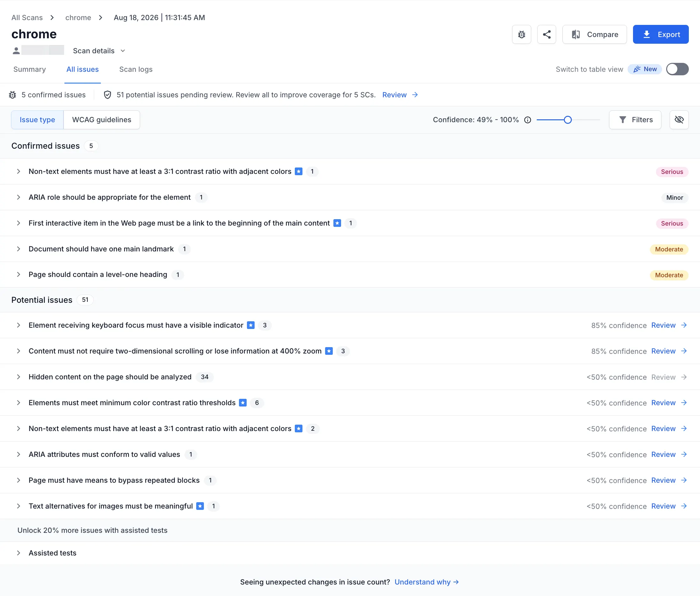Click the Hidden content issue count of 34

pyautogui.click(x=205, y=377)
